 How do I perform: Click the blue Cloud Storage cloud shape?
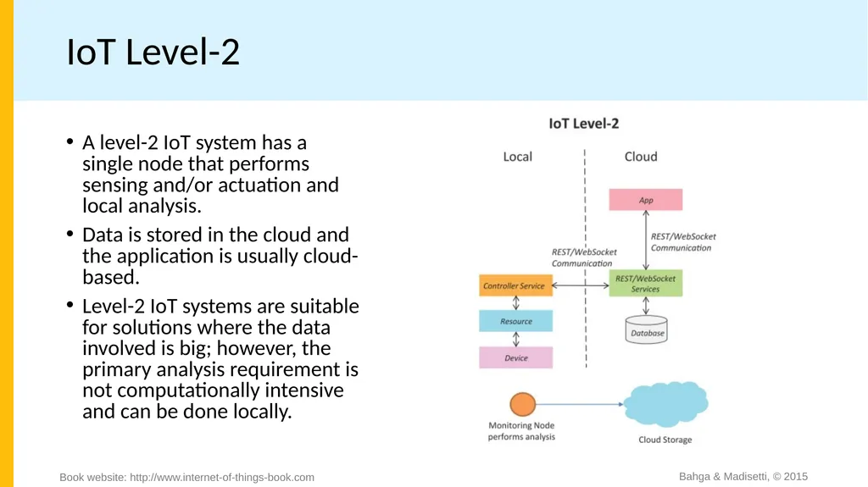point(666,404)
